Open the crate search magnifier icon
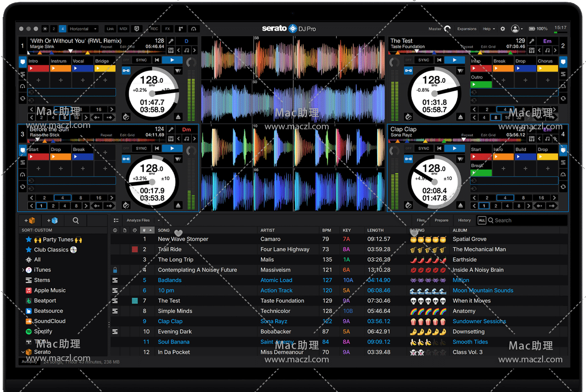The image size is (586, 392). click(76, 220)
